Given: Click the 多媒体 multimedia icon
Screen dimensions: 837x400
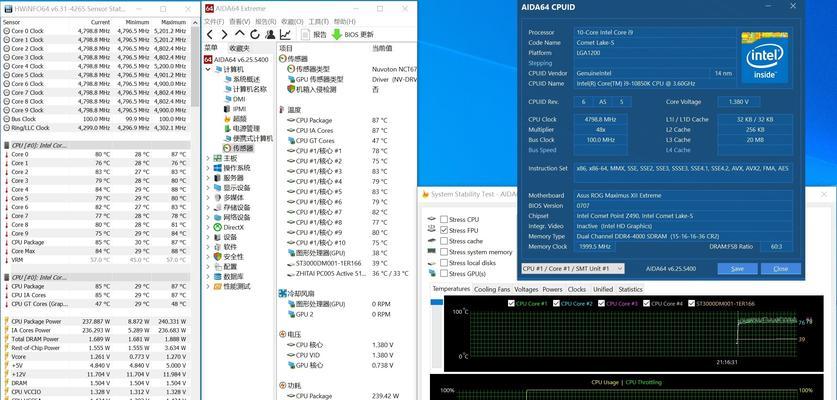Looking at the screenshot, I should [x=217, y=198].
